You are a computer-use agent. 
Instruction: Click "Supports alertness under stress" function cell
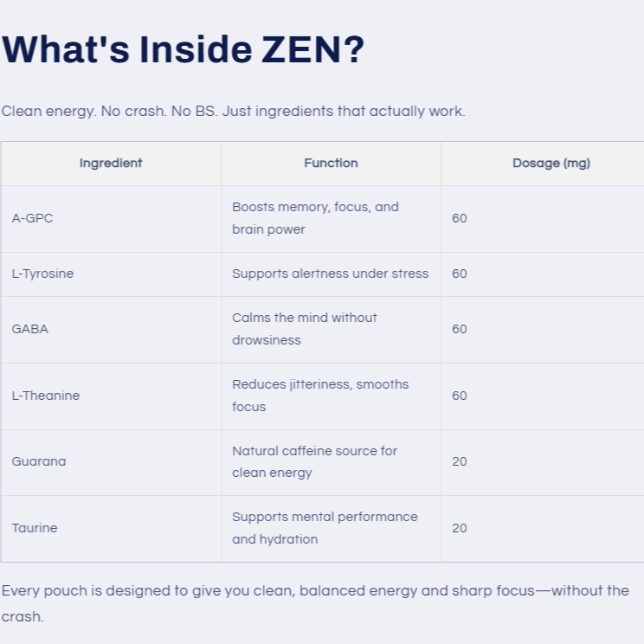coord(330,274)
